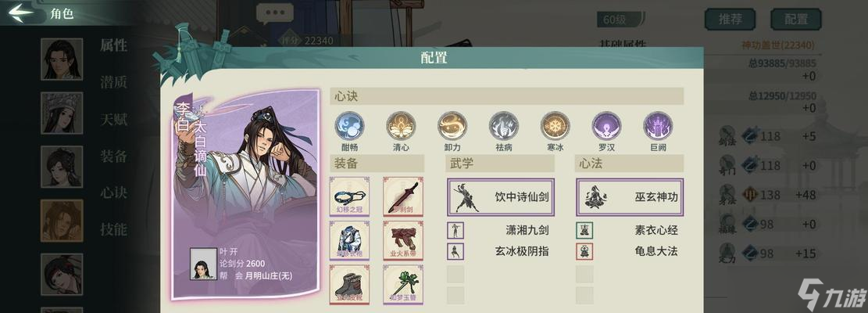Viewport: 868px width, 313px height.
Task: Click the 推荐 button
Action: pyautogui.click(x=730, y=20)
